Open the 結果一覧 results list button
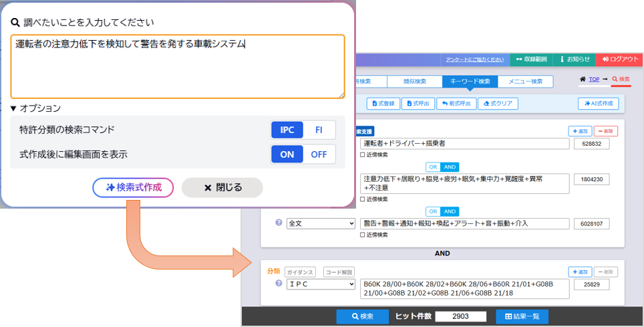Viewport: 644px width, 327px height. 522,316
